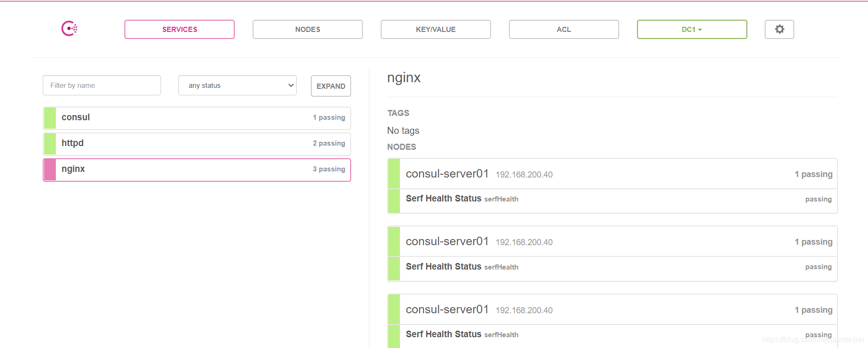Click the 'No tags' text
The width and height of the screenshot is (868, 348).
click(403, 131)
